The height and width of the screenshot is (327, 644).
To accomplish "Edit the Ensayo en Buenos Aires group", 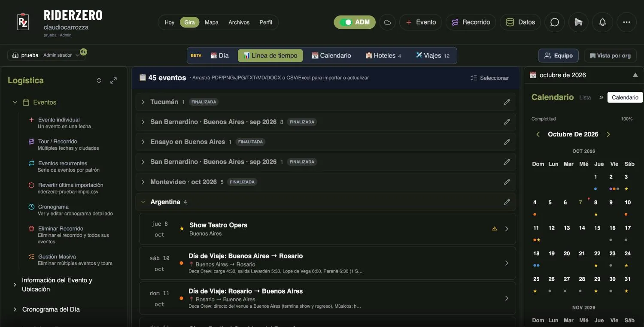I will point(507,142).
